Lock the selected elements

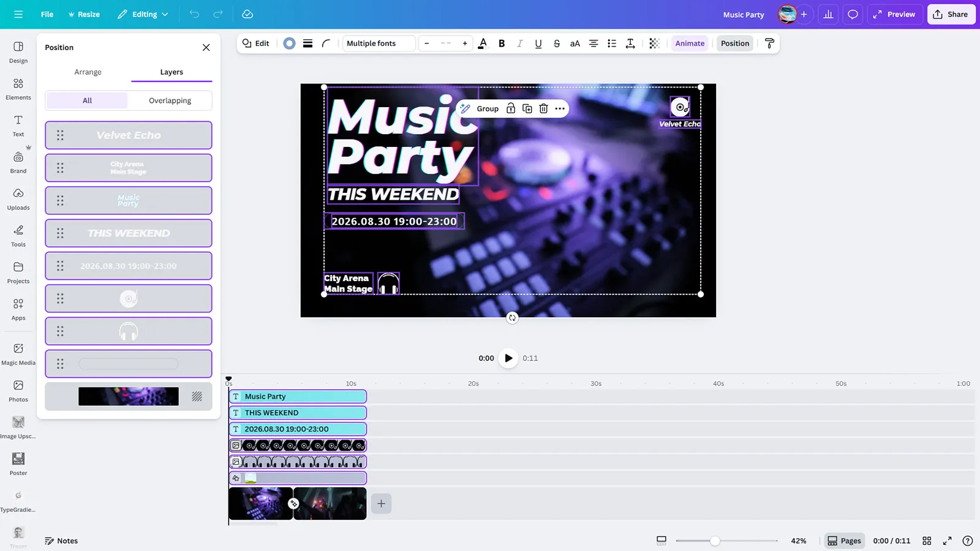pyautogui.click(x=511, y=108)
